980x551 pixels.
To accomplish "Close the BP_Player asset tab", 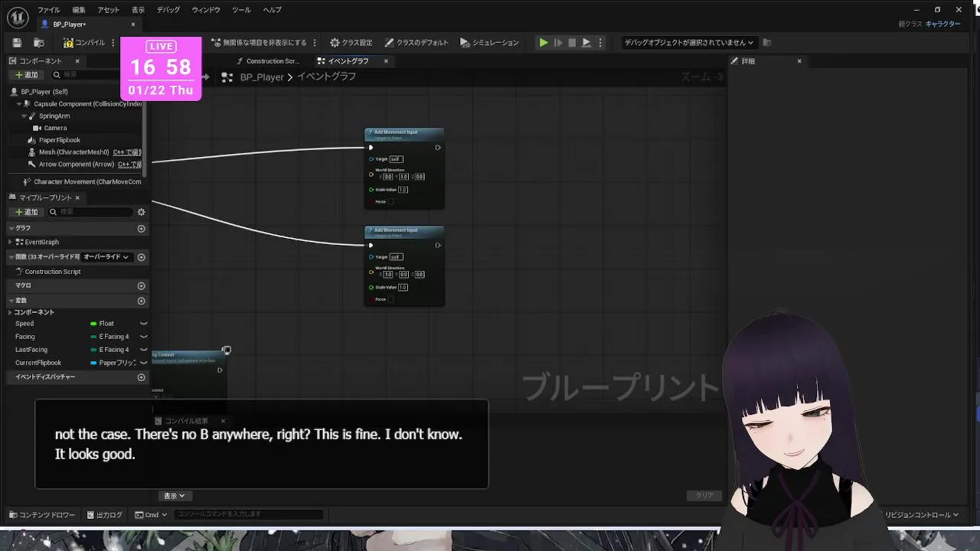I will point(133,24).
